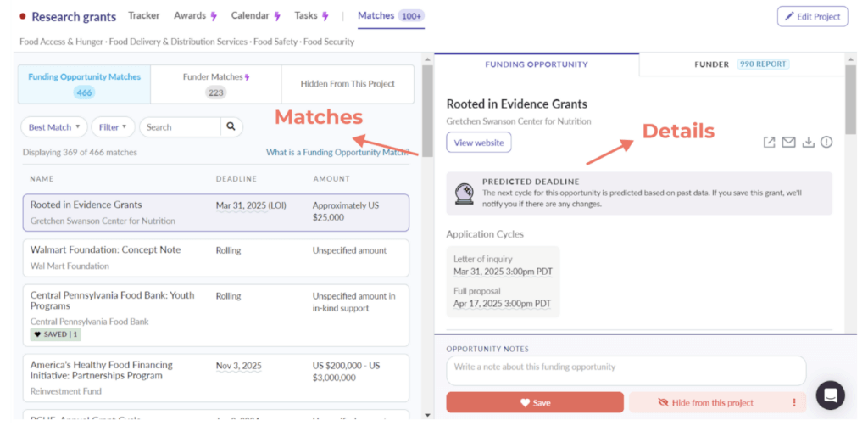Select the Walmart Foundation Concept Note row

pyautogui.click(x=215, y=258)
